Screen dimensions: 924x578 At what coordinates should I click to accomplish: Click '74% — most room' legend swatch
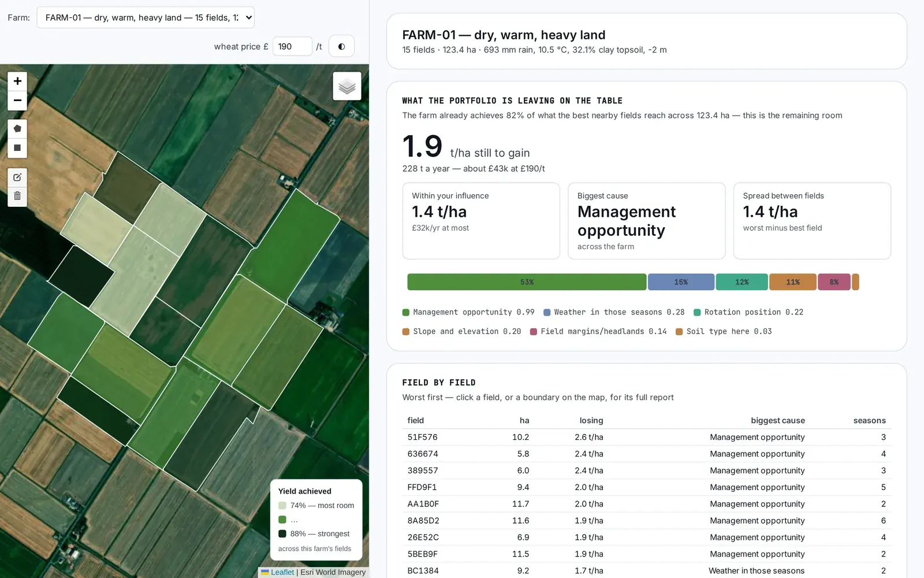(282, 505)
